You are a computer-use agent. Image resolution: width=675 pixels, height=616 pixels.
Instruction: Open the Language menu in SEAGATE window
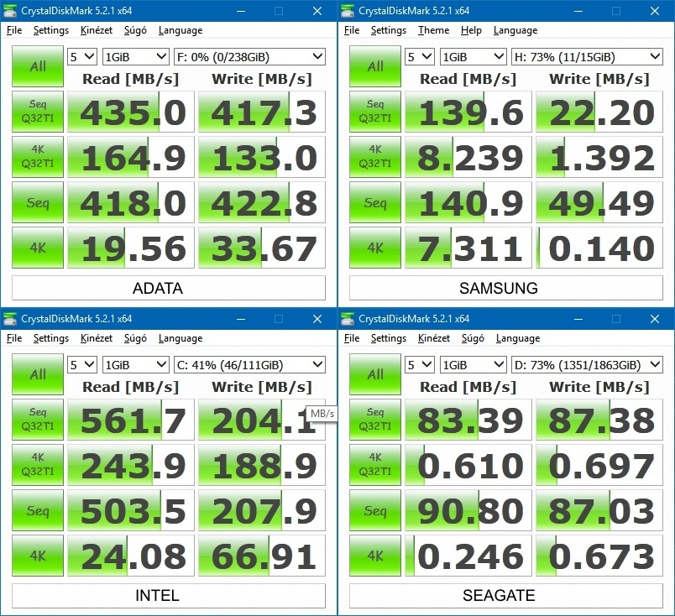pos(517,338)
